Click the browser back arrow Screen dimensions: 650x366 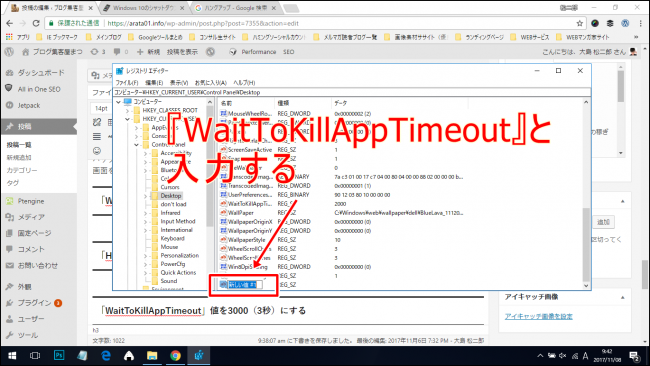10,23
